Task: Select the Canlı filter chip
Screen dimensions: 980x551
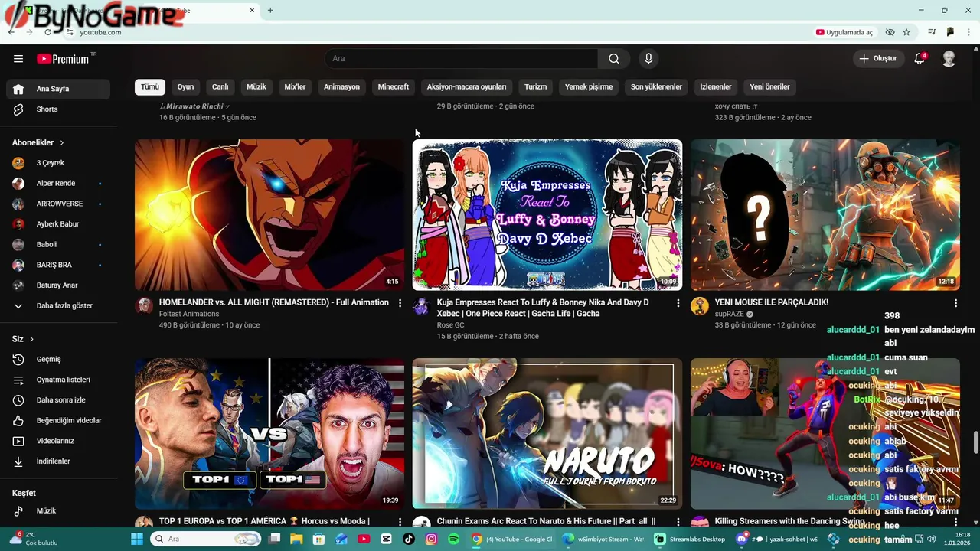Action: click(x=220, y=87)
